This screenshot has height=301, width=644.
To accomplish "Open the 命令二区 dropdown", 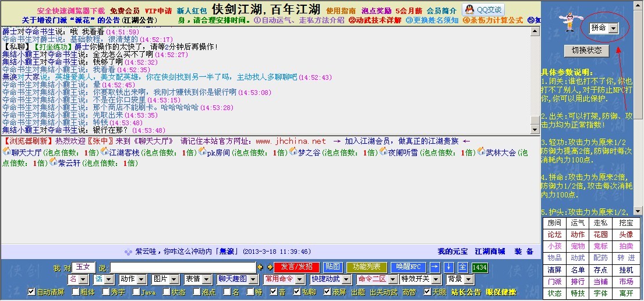I will 377,279.
